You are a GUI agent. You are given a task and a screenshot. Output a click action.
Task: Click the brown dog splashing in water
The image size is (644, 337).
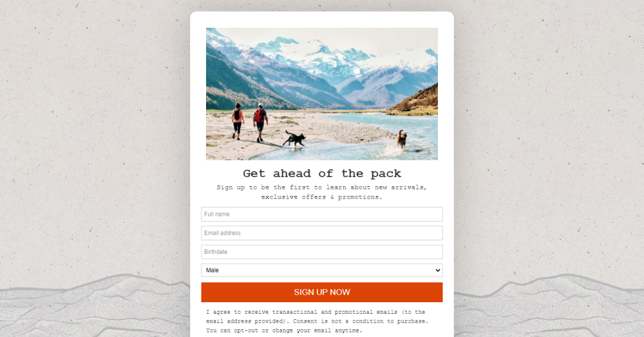402,139
